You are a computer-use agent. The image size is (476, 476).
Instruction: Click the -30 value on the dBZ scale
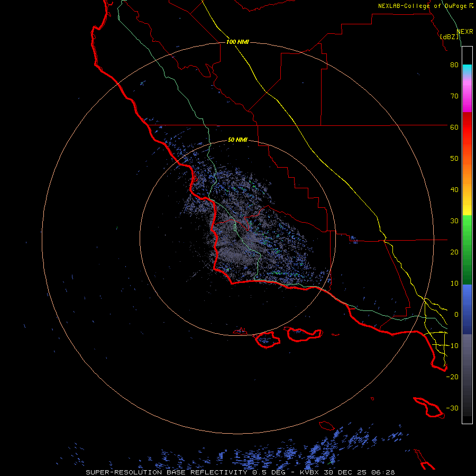pyautogui.click(x=452, y=408)
